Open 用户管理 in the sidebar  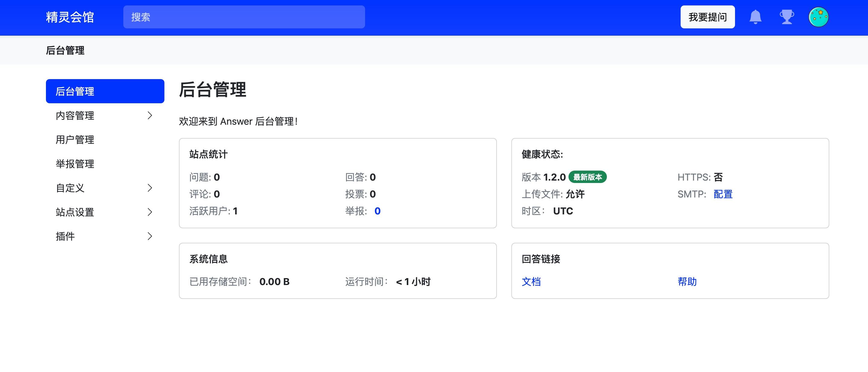(75, 140)
